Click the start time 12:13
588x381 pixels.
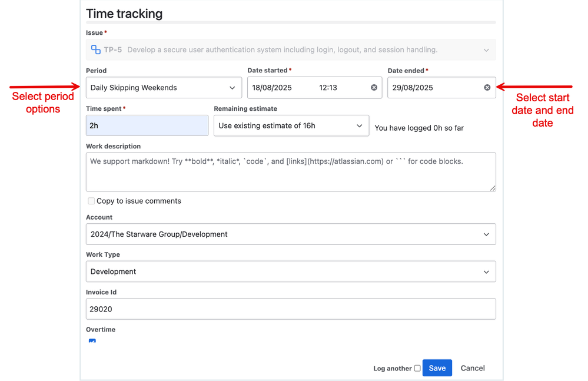[328, 88]
